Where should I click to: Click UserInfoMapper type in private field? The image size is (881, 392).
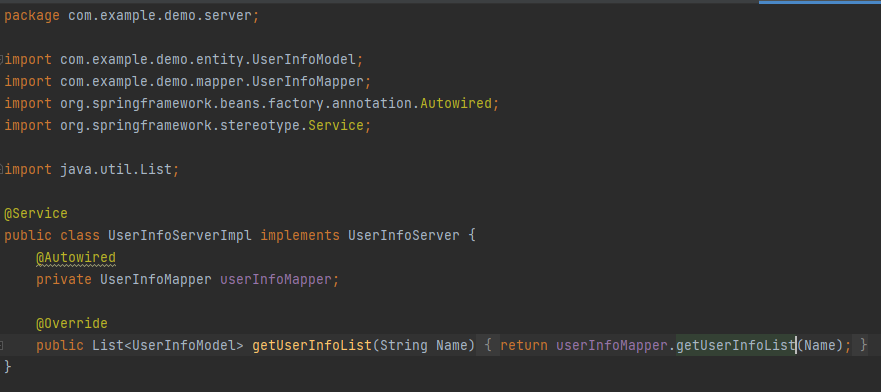(x=156, y=279)
